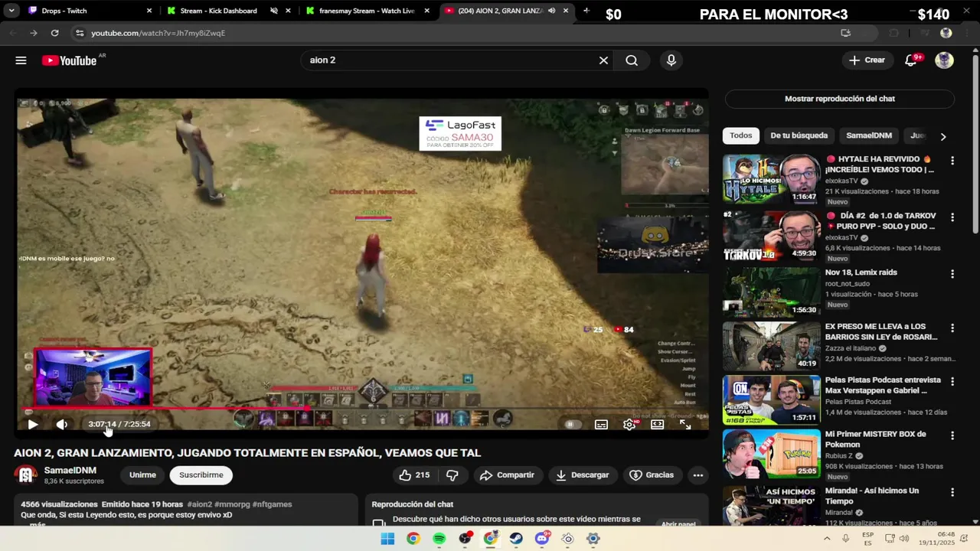Open the Mi Primer MISTERY BOX thumbnail

(771, 455)
